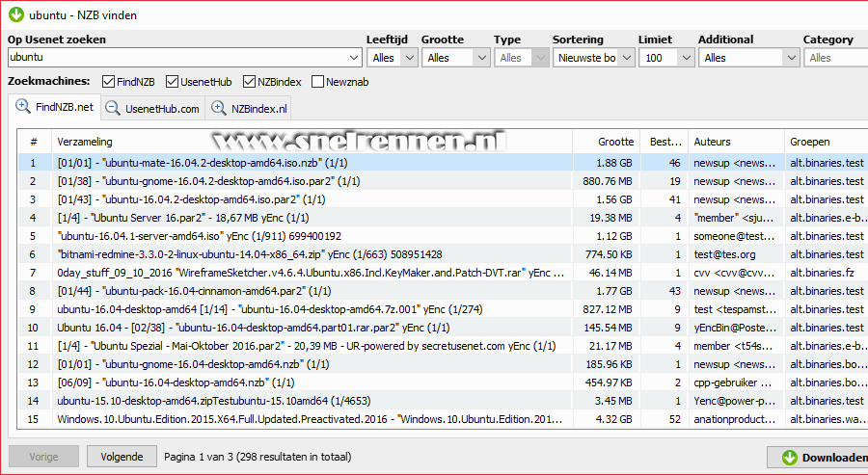Viewport: 868px width, 475px height.
Task: Click author cell Yenc@power-p...
Action: pos(734,401)
